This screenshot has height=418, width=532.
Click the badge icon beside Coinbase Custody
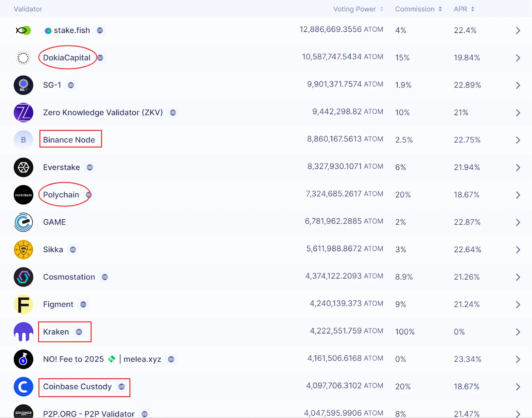pyautogui.click(x=122, y=387)
